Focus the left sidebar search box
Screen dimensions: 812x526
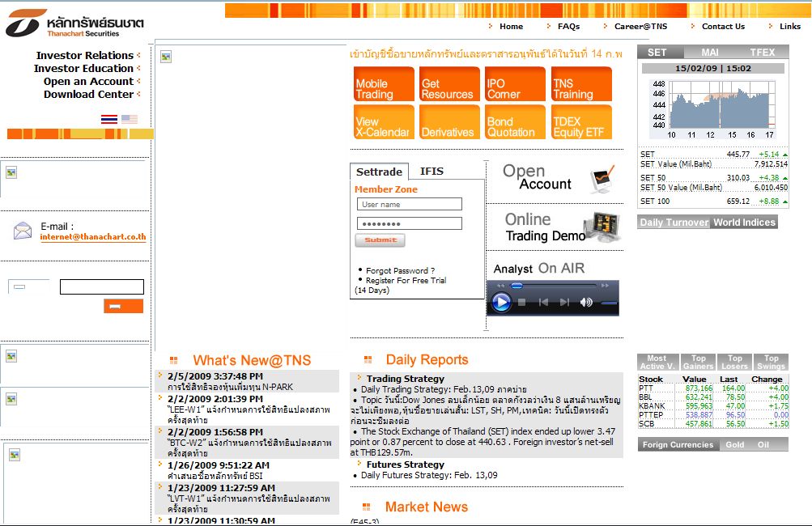(x=102, y=286)
